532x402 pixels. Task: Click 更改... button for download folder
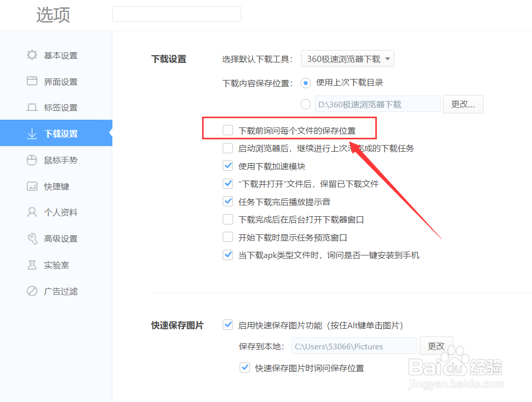click(x=463, y=104)
